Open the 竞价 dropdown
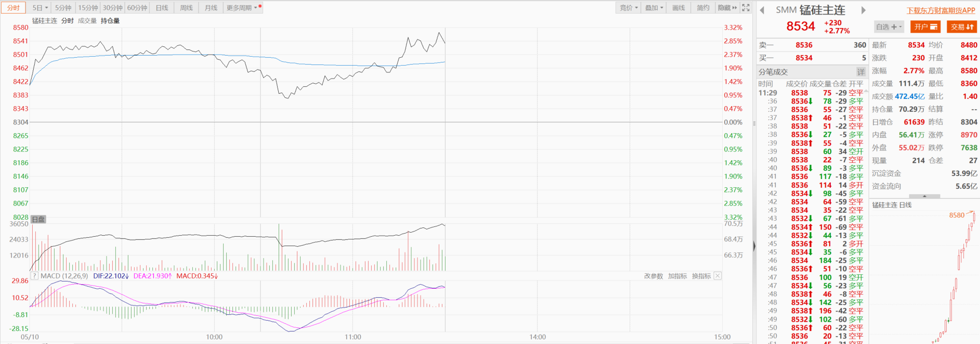980x344 pixels. (x=629, y=8)
